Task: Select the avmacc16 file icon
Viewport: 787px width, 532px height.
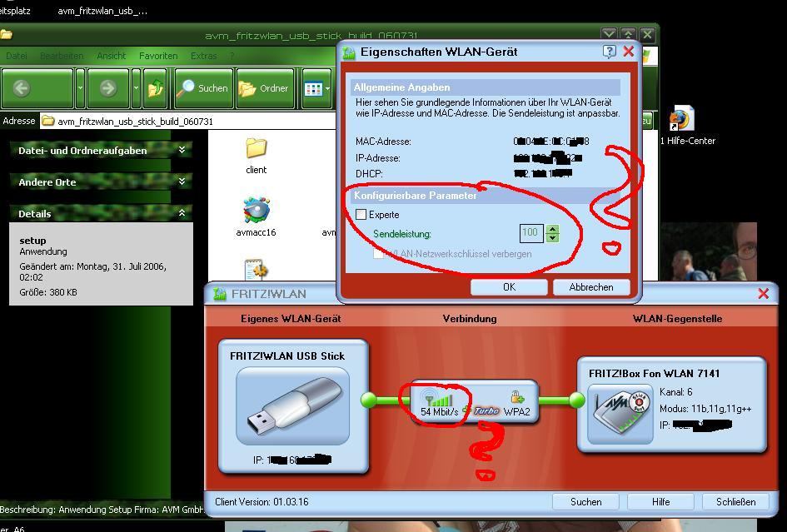Action: pyautogui.click(x=256, y=211)
